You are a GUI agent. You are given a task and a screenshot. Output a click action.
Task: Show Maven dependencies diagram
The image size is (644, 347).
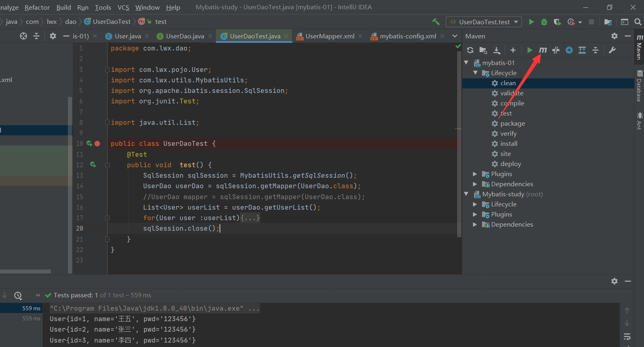[x=582, y=50]
